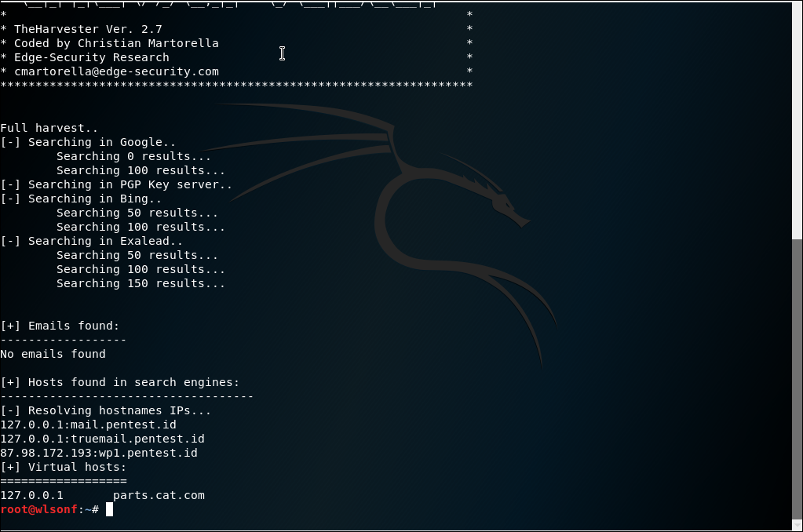Screen dimensions: 803x532
Task: Click the "No emails found" line
Action: tap(53, 355)
